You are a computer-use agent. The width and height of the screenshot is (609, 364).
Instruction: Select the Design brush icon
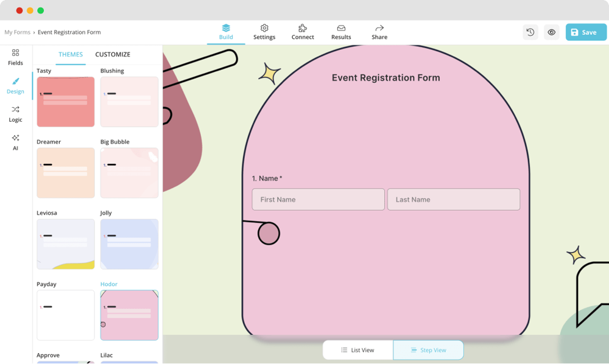pyautogui.click(x=15, y=82)
